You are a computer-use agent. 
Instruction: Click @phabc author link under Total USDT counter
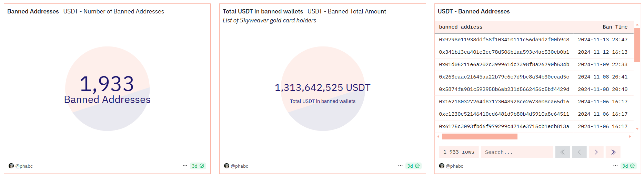click(x=239, y=166)
